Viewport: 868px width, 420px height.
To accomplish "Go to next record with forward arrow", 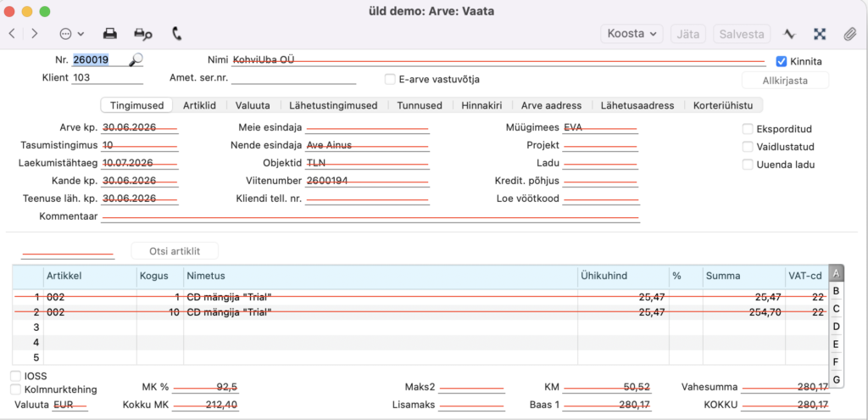I will (x=34, y=34).
